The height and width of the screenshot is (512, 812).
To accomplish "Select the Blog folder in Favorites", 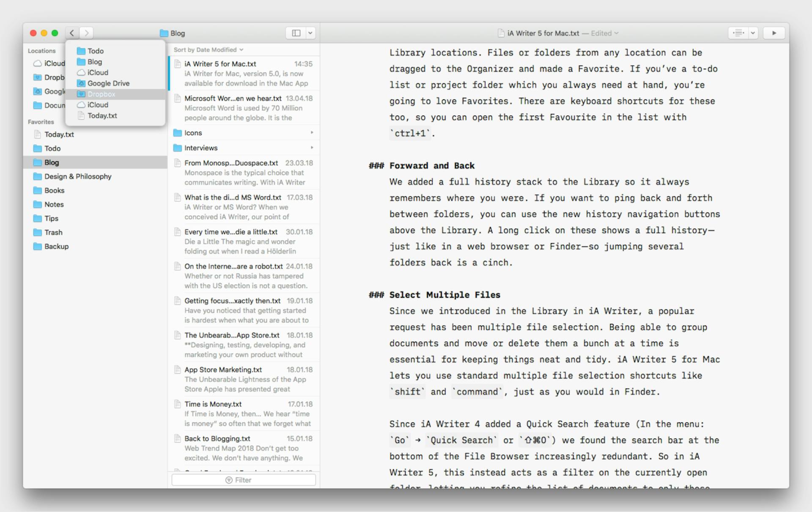I will point(51,162).
